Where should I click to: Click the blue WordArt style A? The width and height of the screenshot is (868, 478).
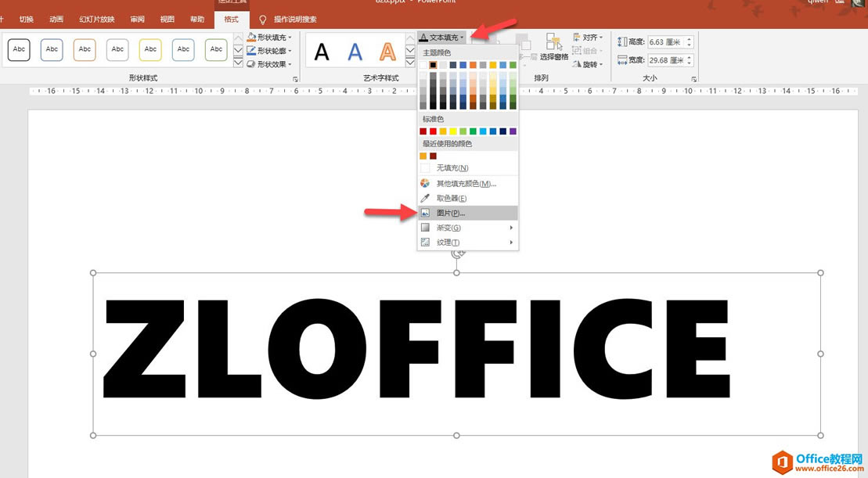(x=354, y=50)
